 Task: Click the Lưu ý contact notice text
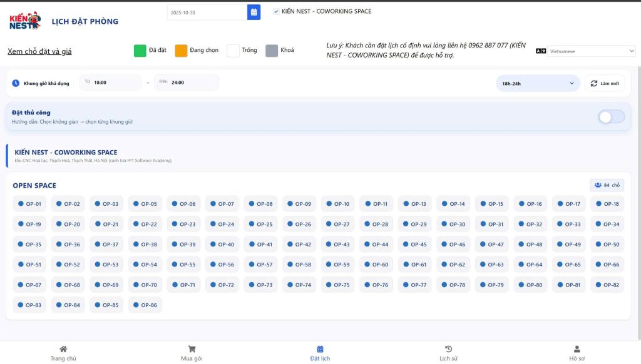[x=426, y=50]
